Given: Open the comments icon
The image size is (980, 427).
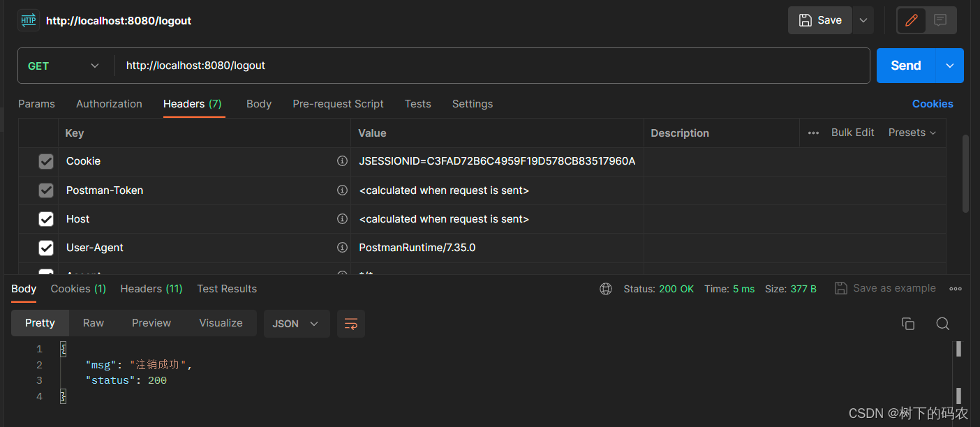Looking at the screenshot, I should pos(940,20).
